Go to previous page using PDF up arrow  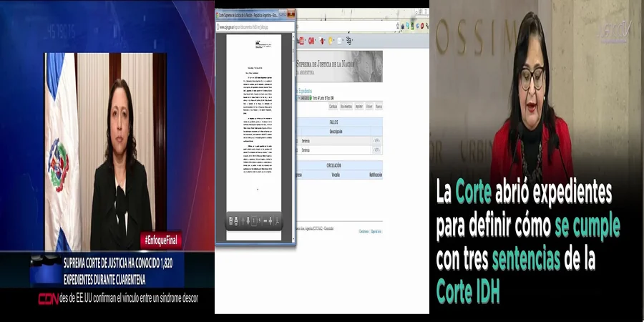coord(243,221)
